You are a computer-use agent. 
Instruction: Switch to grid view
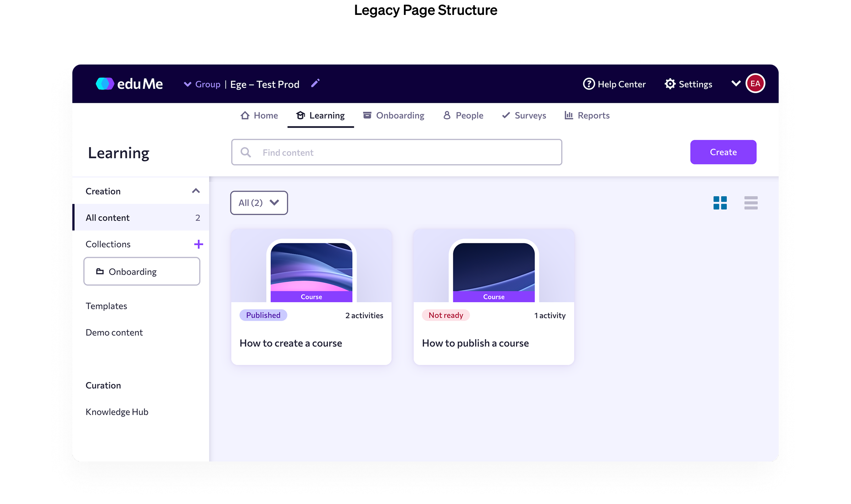720,203
